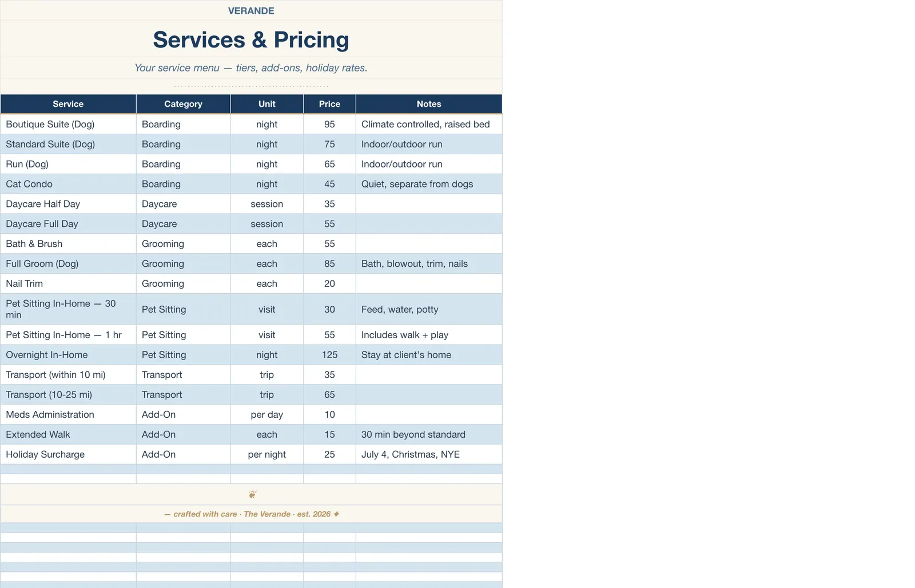Click the Holiday Surcharge service cell
Screen dimensions: 915x588
click(68, 454)
